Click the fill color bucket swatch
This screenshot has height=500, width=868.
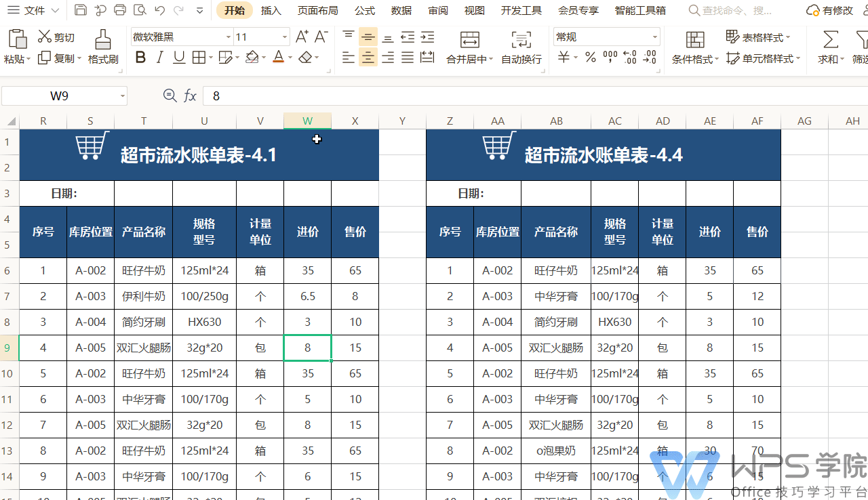[252, 58]
